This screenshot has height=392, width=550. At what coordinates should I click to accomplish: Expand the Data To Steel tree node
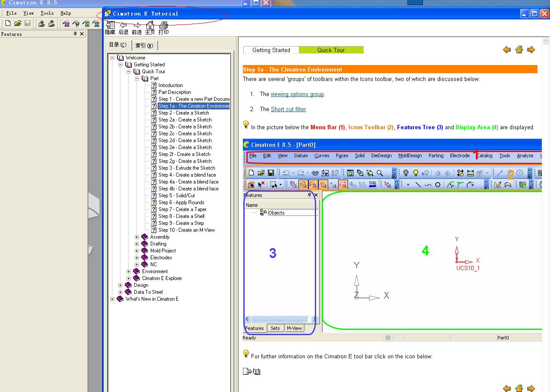click(121, 292)
